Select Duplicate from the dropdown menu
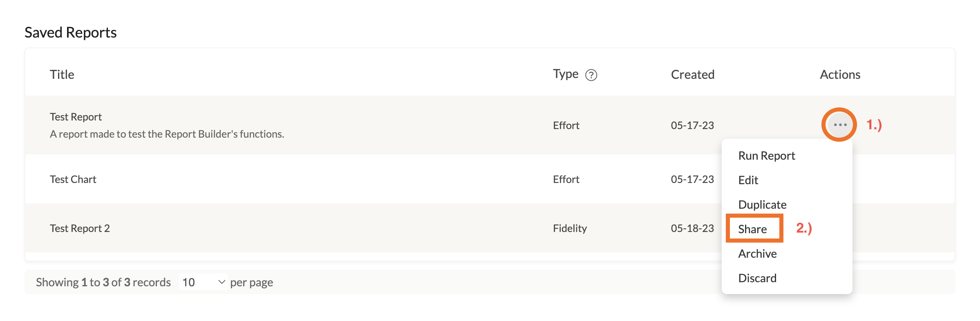980x321 pixels. point(762,205)
